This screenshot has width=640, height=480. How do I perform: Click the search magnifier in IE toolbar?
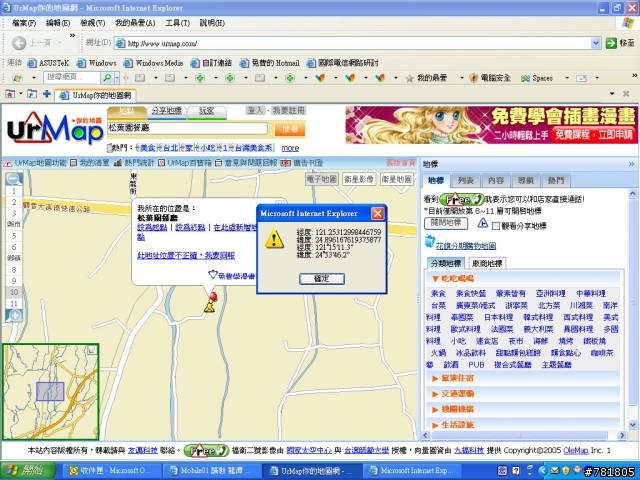click(107, 77)
